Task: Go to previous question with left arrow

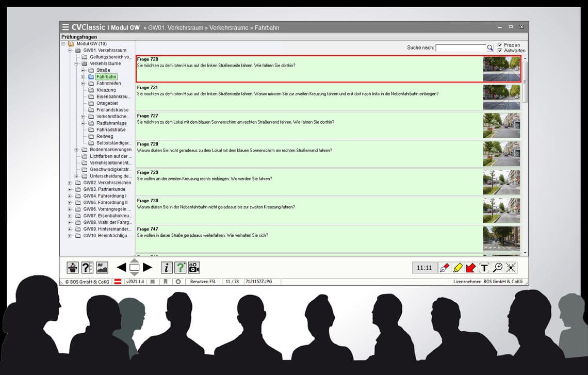Action: 121,267
